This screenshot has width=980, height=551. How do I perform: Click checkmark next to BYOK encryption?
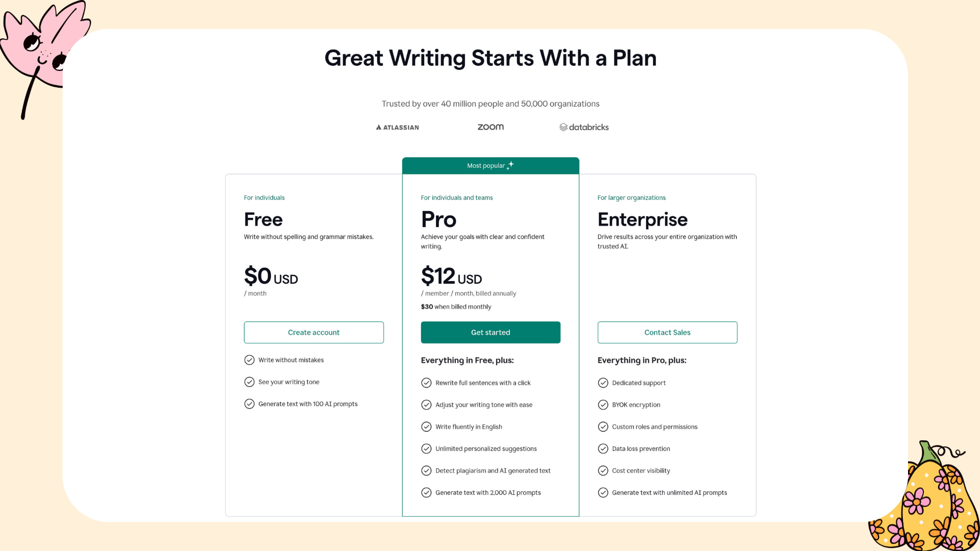603,405
